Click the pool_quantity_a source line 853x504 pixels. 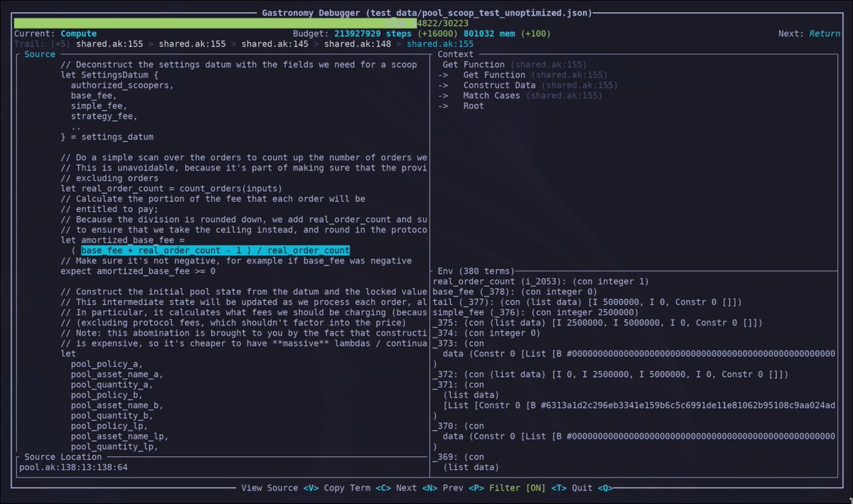click(x=112, y=385)
